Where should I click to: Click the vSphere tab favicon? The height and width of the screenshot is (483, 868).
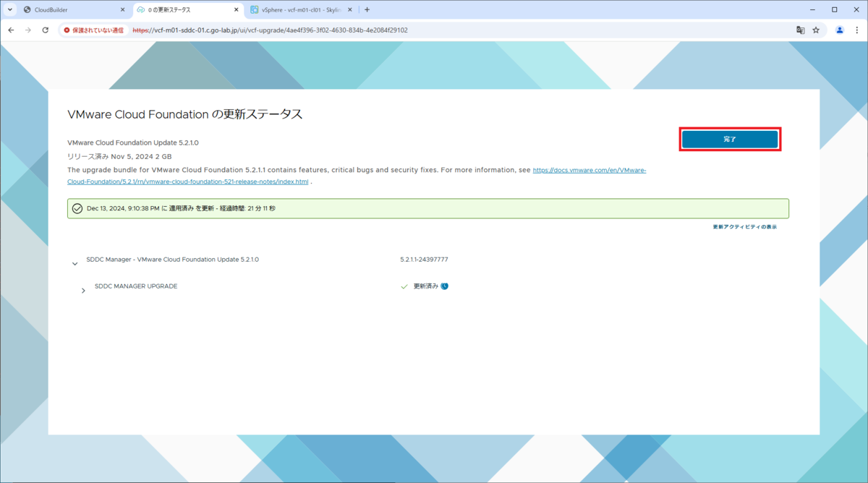(x=255, y=10)
